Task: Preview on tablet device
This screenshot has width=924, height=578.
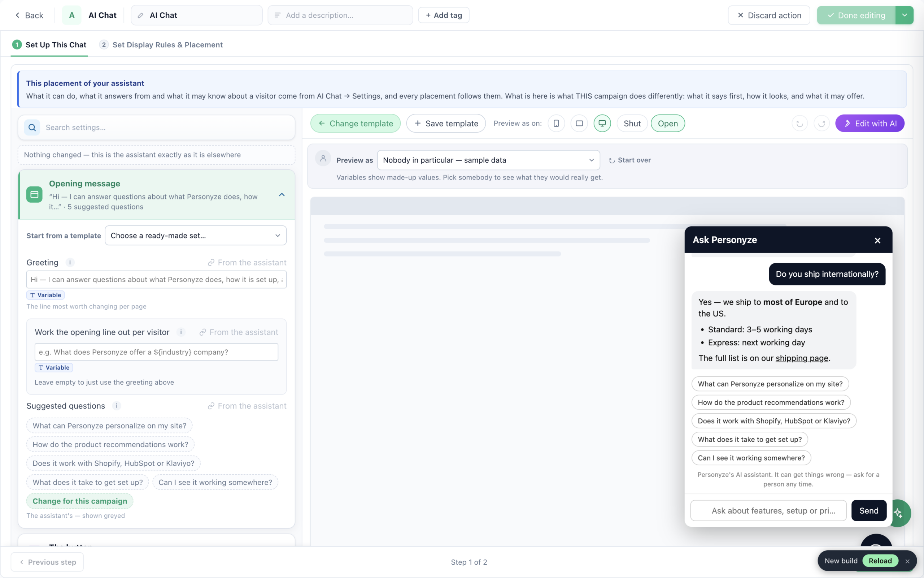Action: coord(579,124)
